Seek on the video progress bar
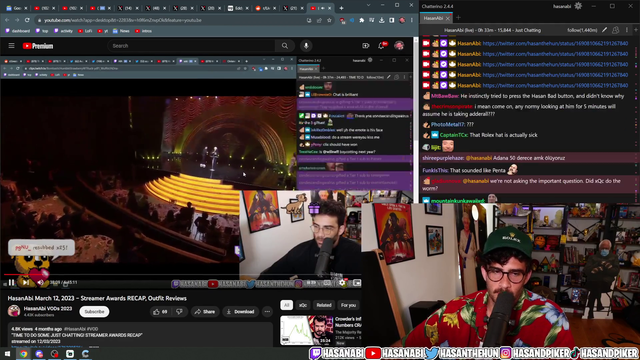Viewport: 640px width, 360px height. click(182, 275)
